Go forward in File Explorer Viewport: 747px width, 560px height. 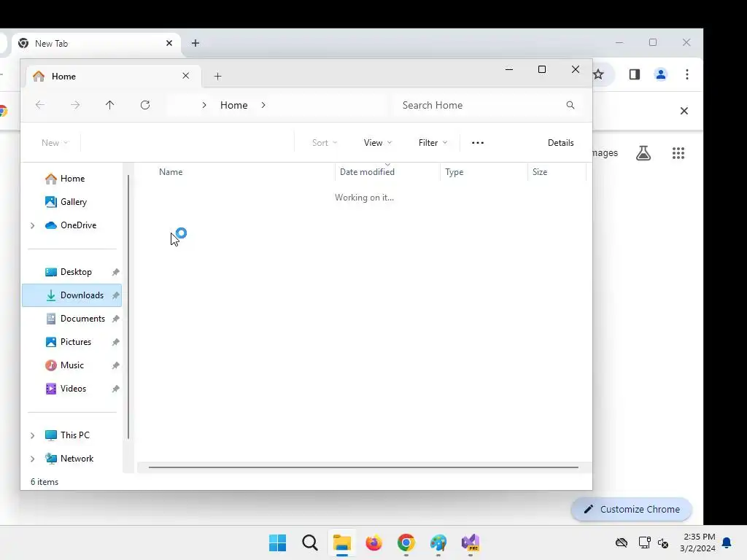[x=75, y=105]
